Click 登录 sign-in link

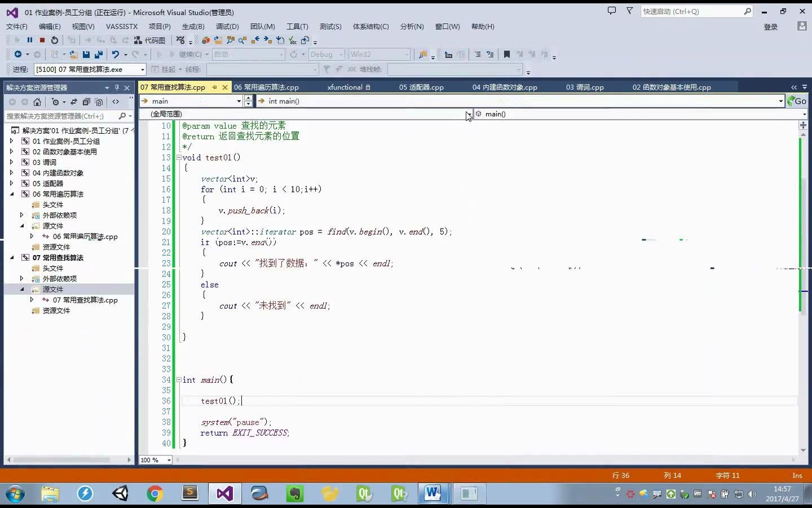click(x=770, y=27)
